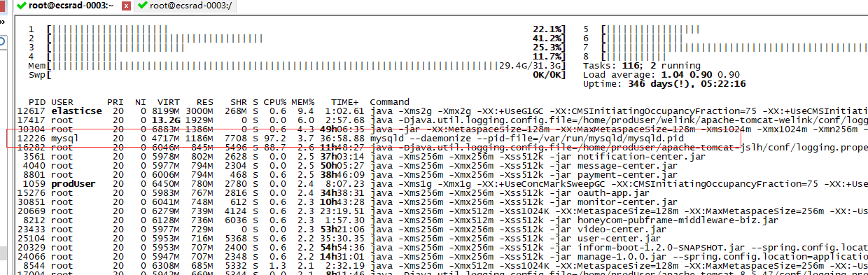Click the CPU 2 usage meter showing 41.2%

coord(307,38)
